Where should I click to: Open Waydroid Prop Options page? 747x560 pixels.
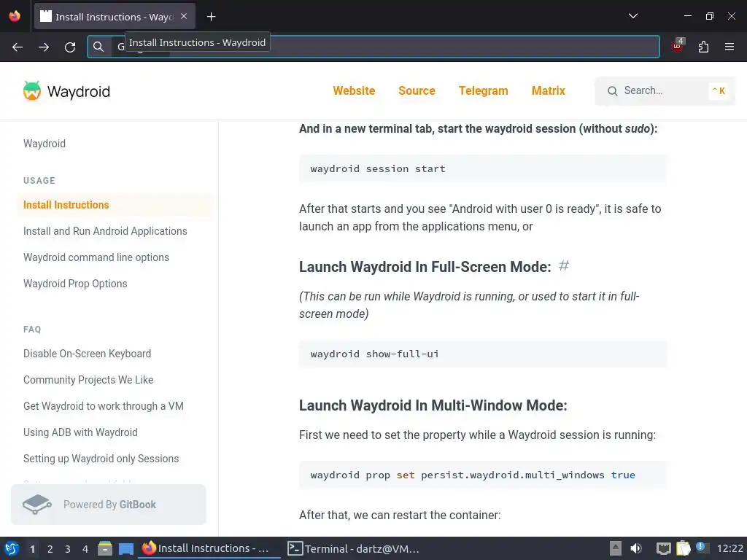pos(75,284)
